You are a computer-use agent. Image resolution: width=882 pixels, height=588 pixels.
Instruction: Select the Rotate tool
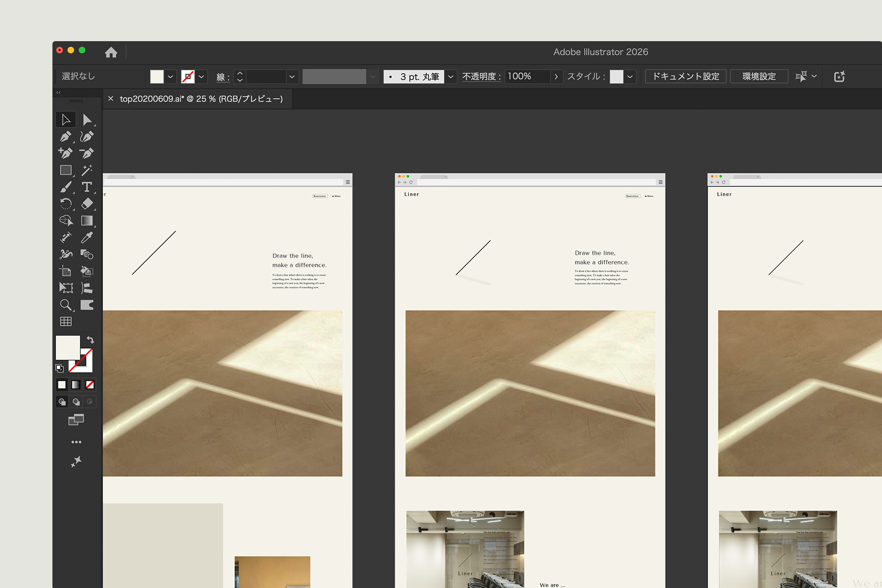(x=66, y=204)
